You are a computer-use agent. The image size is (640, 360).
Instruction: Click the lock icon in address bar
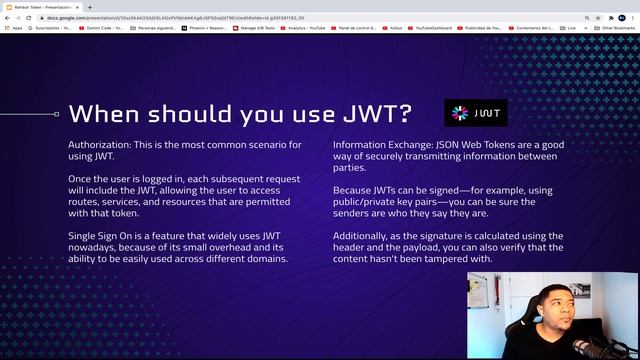(x=42, y=18)
